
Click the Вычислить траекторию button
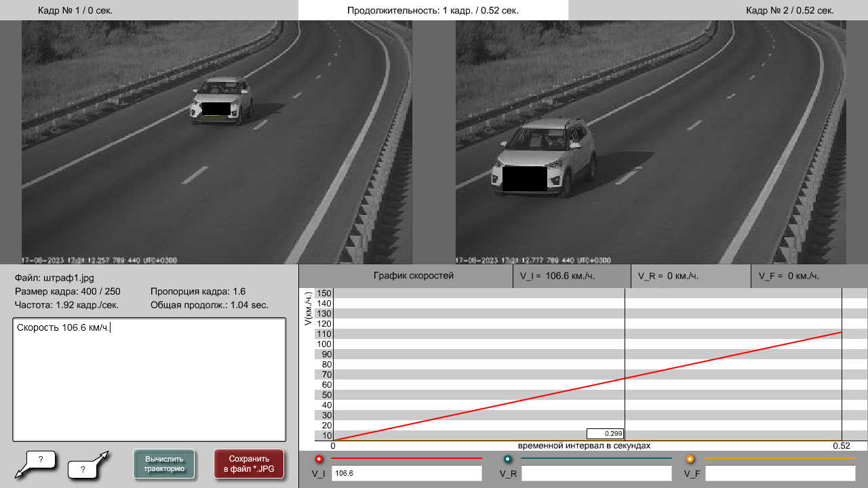[x=163, y=464]
